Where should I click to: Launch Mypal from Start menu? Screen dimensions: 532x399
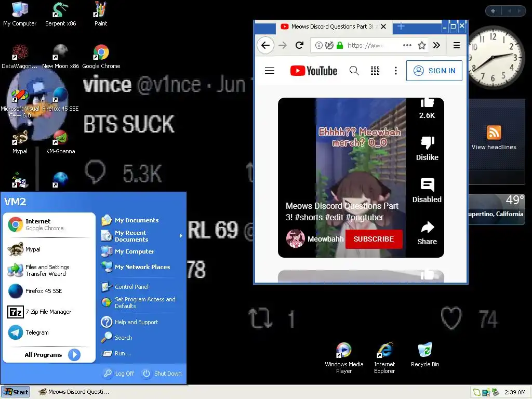pyautogui.click(x=49, y=249)
